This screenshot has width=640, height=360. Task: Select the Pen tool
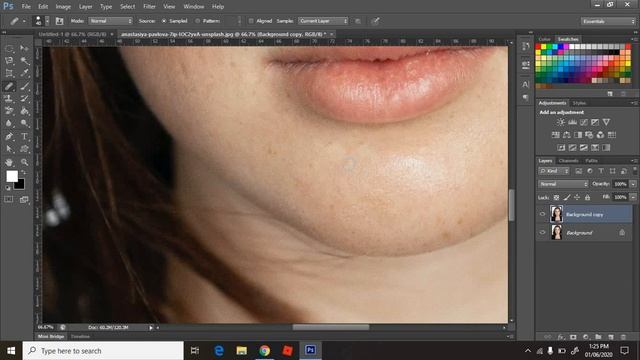9,136
